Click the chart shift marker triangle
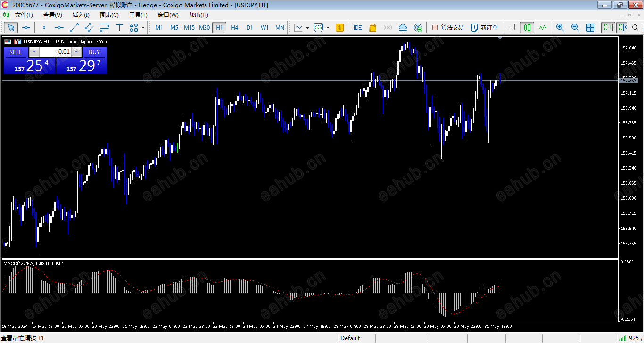 click(x=500, y=37)
